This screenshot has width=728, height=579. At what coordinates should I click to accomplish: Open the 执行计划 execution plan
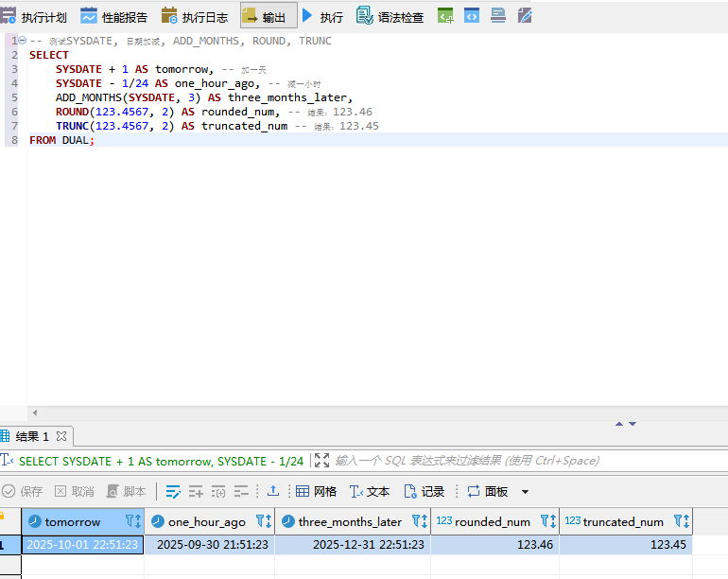click(x=34, y=16)
